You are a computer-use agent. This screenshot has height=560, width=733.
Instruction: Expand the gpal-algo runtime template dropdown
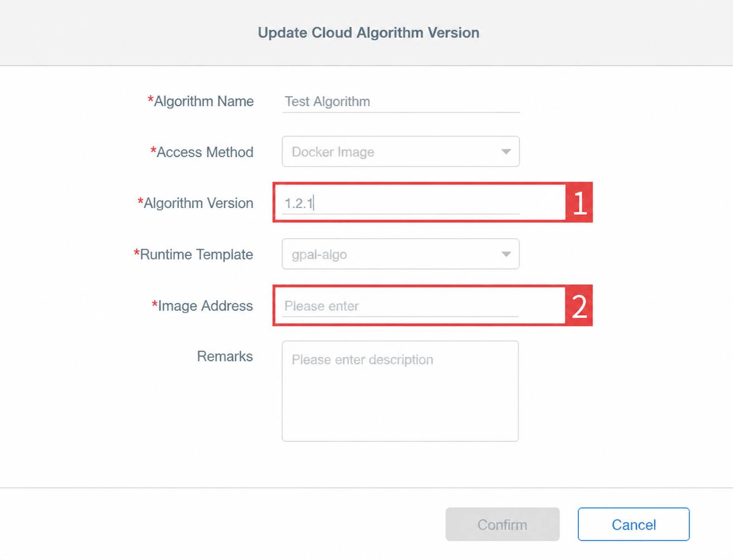click(x=401, y=254)
